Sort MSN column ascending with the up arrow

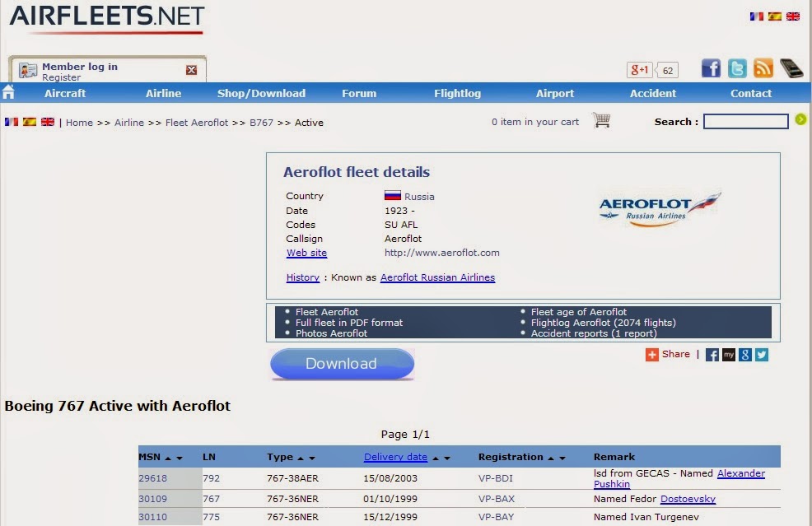(168, 459)
